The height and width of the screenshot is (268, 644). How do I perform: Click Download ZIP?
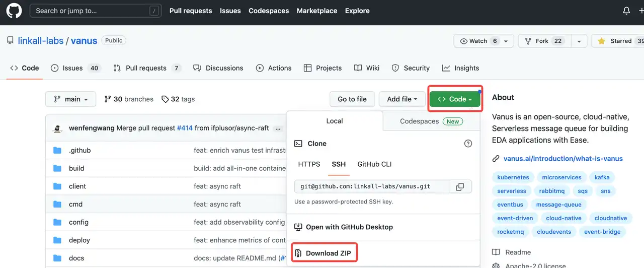(x=325, y=253)
